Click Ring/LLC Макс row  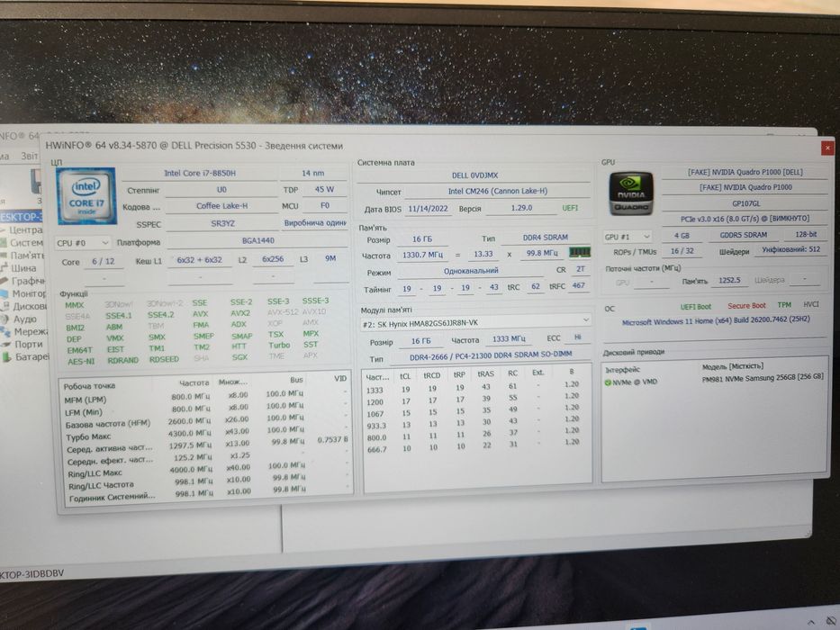(205, 471)
